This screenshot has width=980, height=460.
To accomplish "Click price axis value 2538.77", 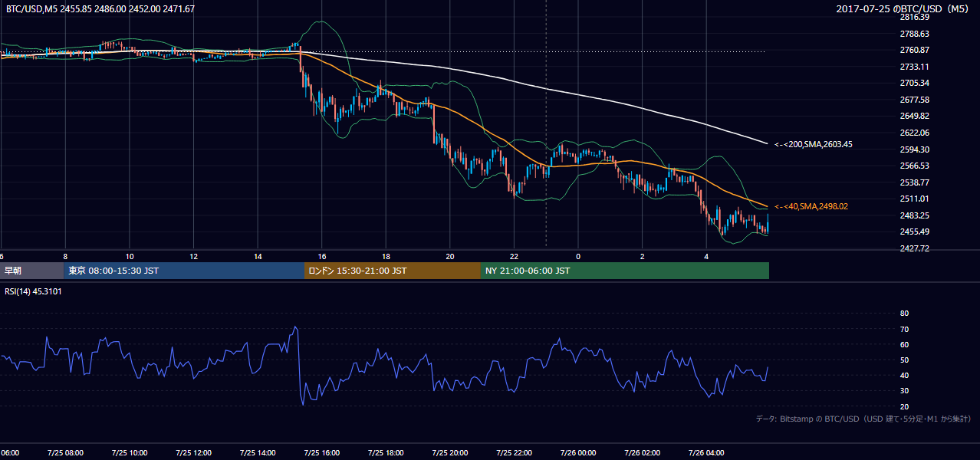I will [914, 182].
